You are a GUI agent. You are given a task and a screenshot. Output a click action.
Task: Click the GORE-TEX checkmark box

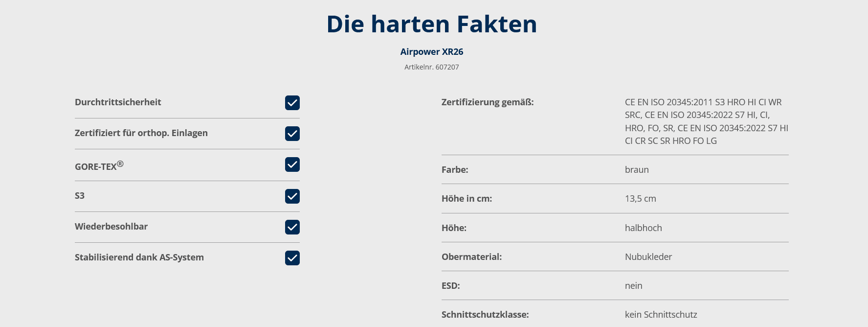292,164
